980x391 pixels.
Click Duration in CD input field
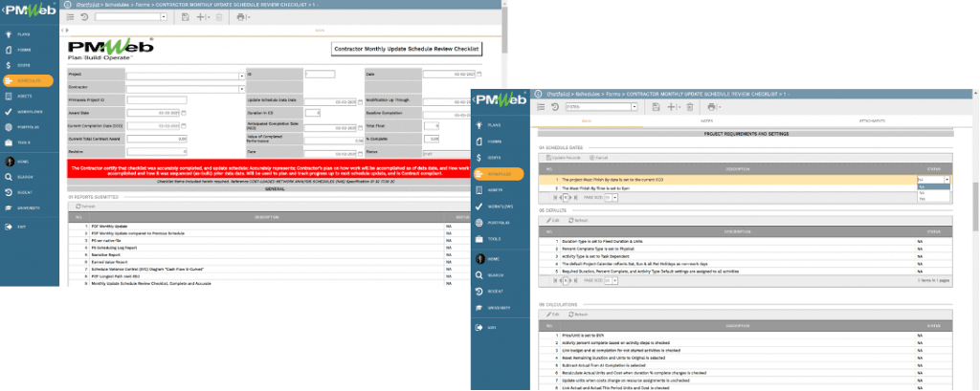(313, 113)
